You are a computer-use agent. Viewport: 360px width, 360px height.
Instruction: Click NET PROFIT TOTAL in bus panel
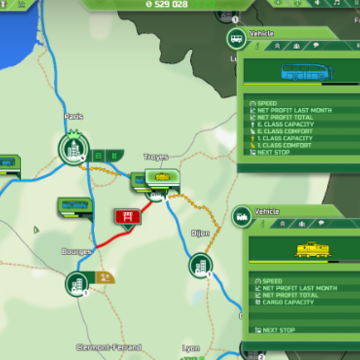[x=302, y=117]
